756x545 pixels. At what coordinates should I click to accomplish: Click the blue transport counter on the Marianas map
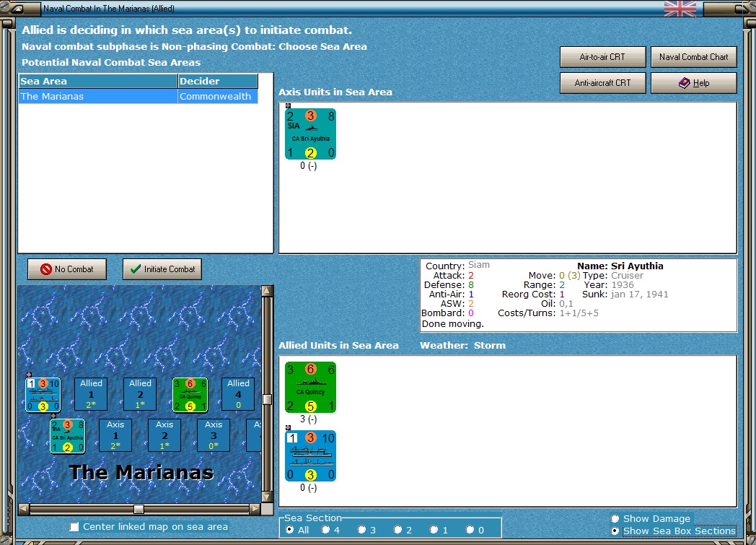coord(43,395)
